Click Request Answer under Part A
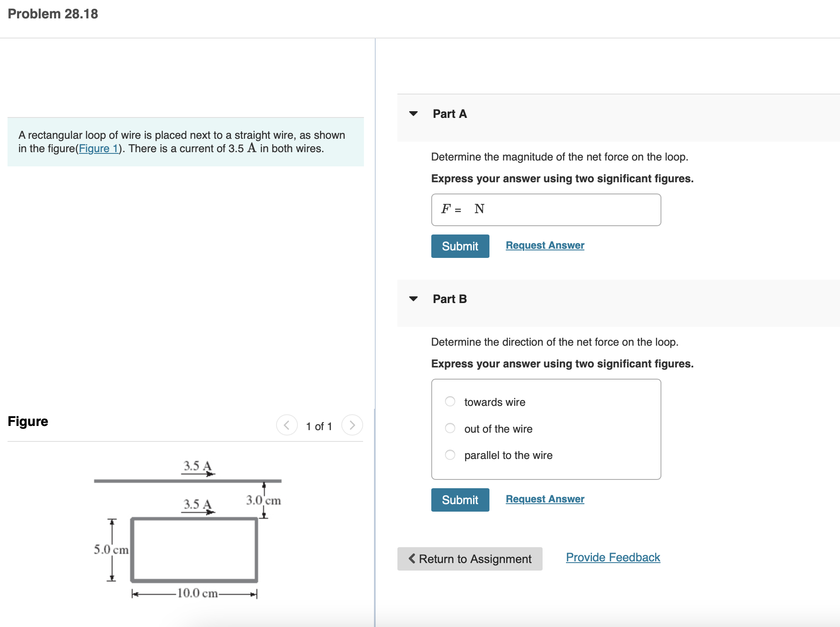 [x=544, y=245]
